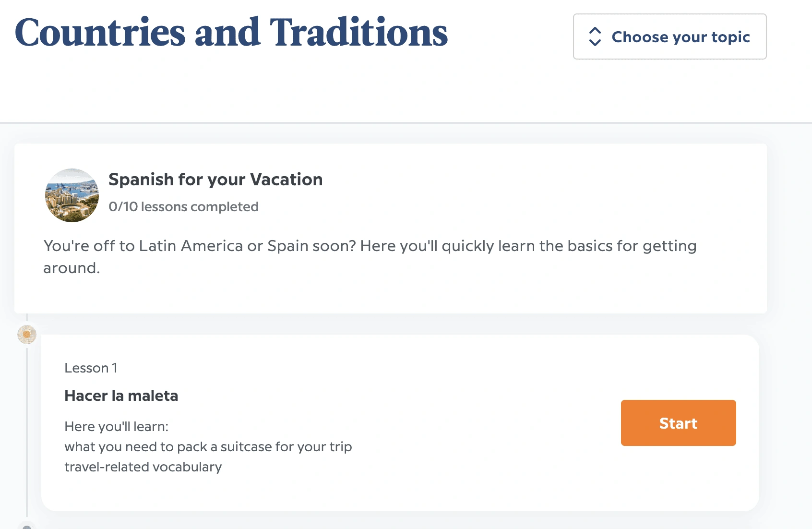Click the Lesson 1 label

pos(91,368)
